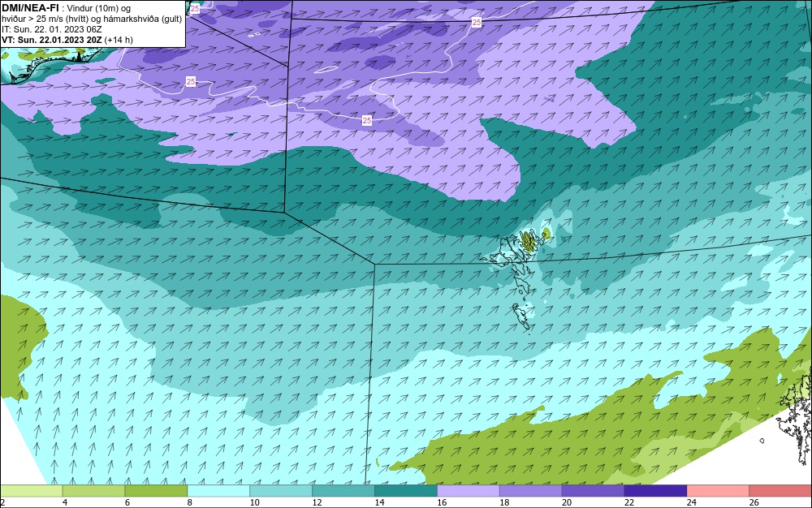
Task: Click the southernmost Faroe island, Suðuroy
Action: coord(521,316)
